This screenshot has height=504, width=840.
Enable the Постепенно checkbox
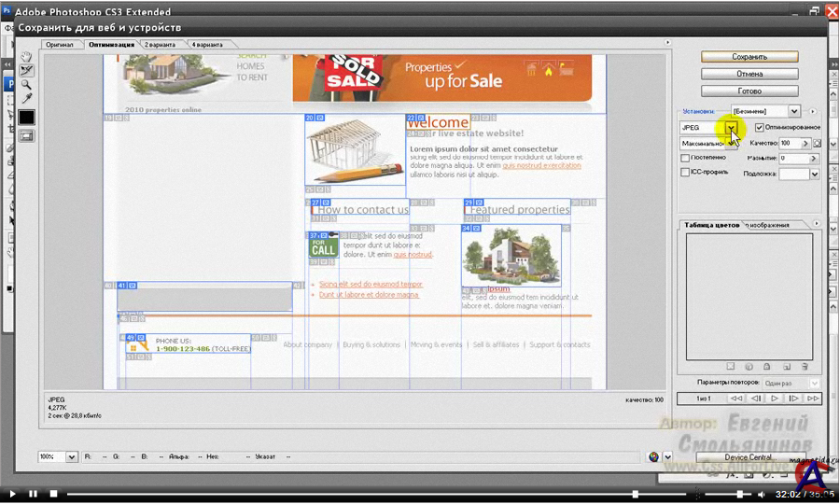click(x=686, y=159)
